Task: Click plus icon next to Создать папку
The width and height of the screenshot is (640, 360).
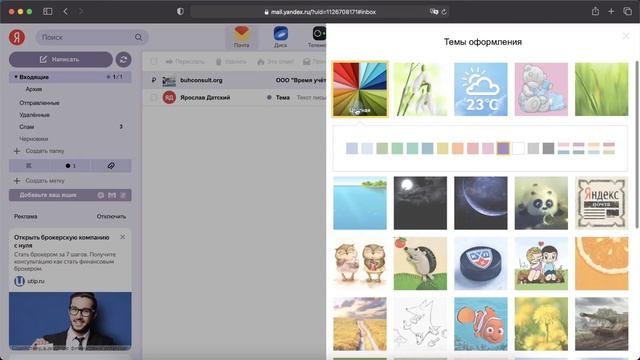Action: click(17, 151)
